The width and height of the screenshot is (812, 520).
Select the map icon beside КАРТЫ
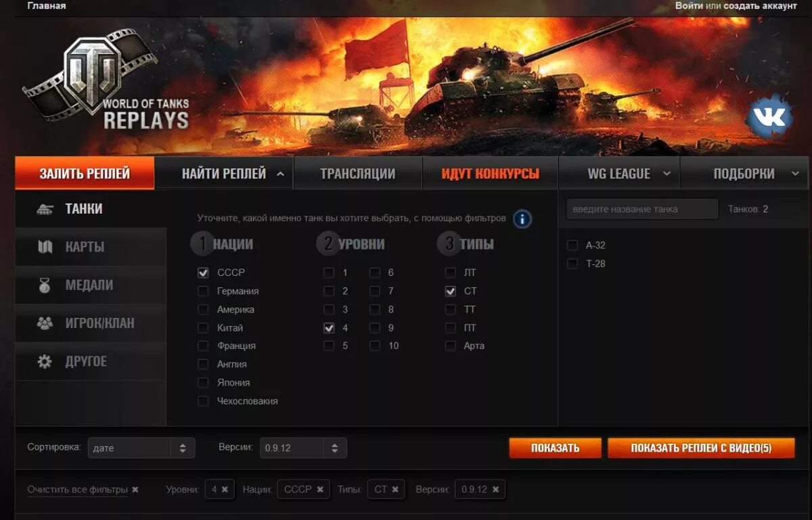(45, 247)
